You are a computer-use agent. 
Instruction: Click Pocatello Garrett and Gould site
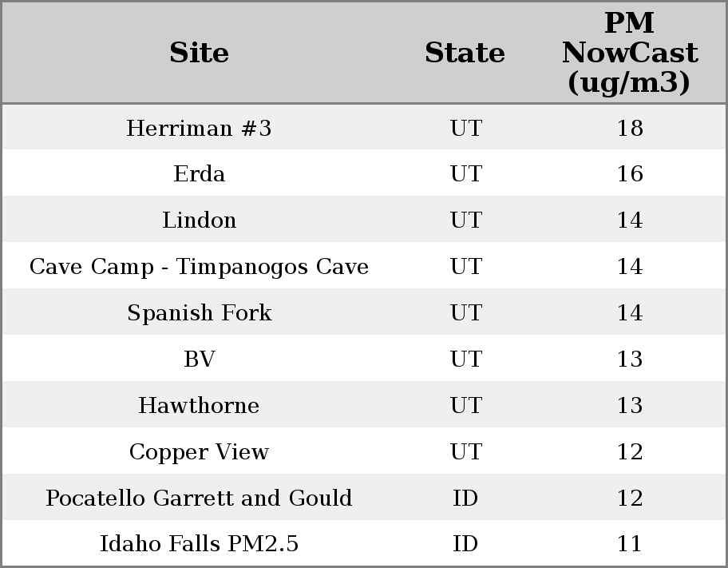199,498
